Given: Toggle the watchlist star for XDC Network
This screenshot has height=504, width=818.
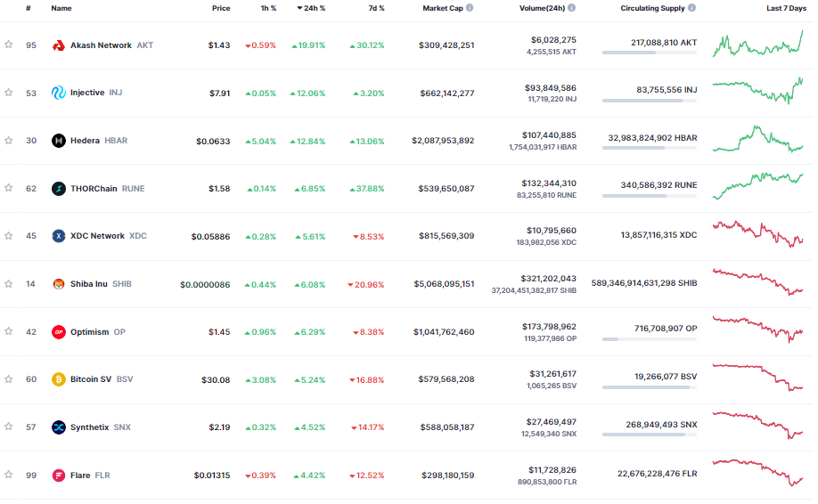Looking at the screenshot, I should [9, 236].
